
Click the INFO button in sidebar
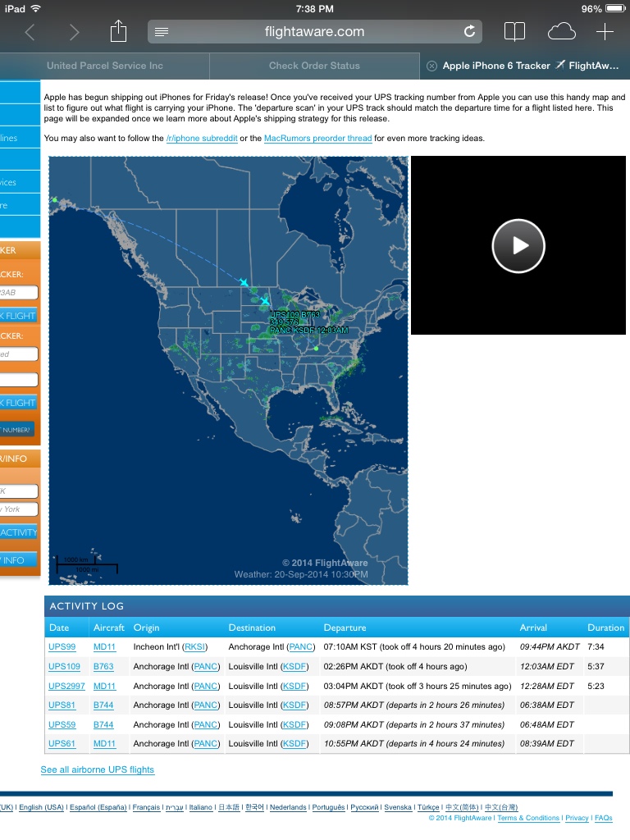pyautogui.click(x=18, y=559)
